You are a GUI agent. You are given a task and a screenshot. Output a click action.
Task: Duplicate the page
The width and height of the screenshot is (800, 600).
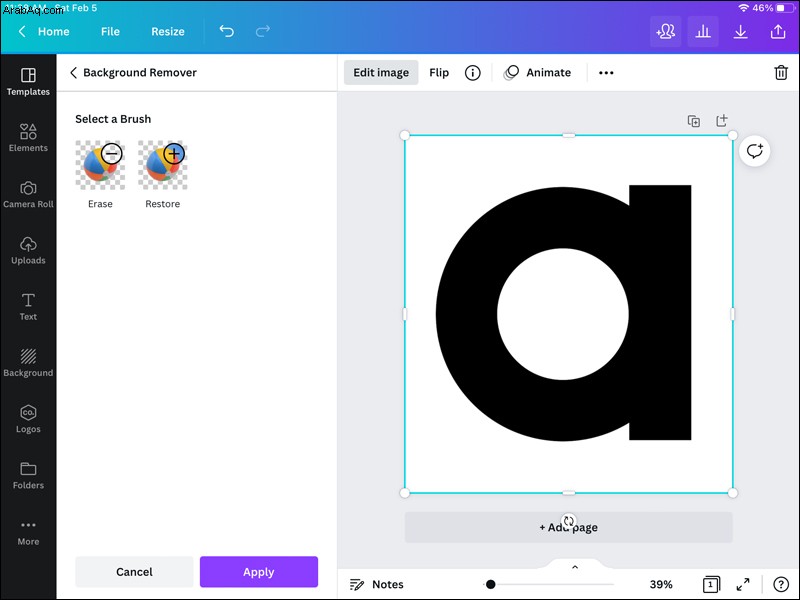[693, 121]
